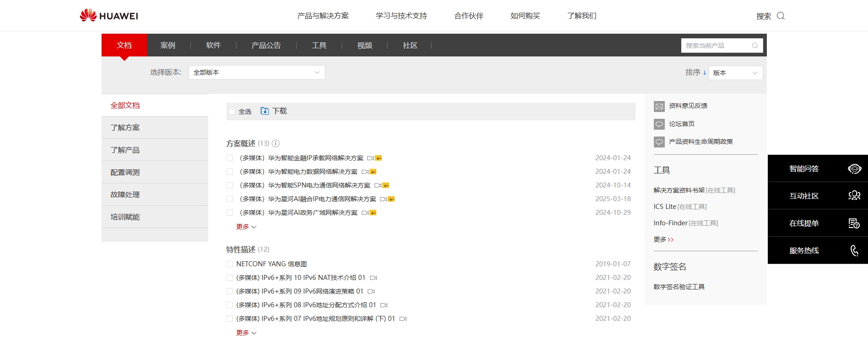
Task: Open 合作伙伴 top menu
Action: click(x=469, y=16)
